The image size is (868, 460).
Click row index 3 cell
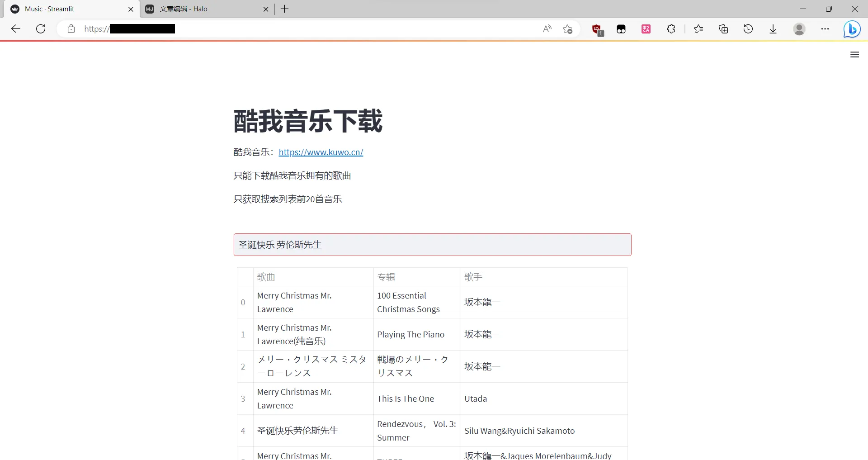click(245, 398)
